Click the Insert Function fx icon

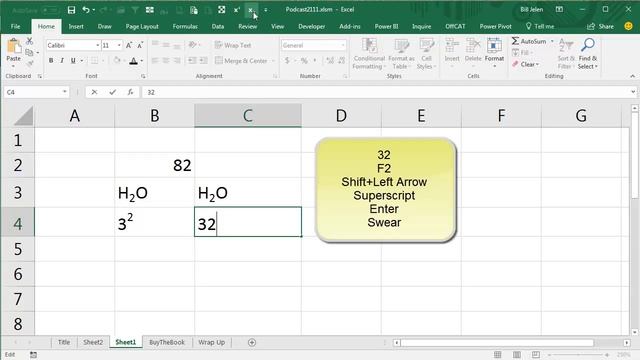click(x=130, y=92)
